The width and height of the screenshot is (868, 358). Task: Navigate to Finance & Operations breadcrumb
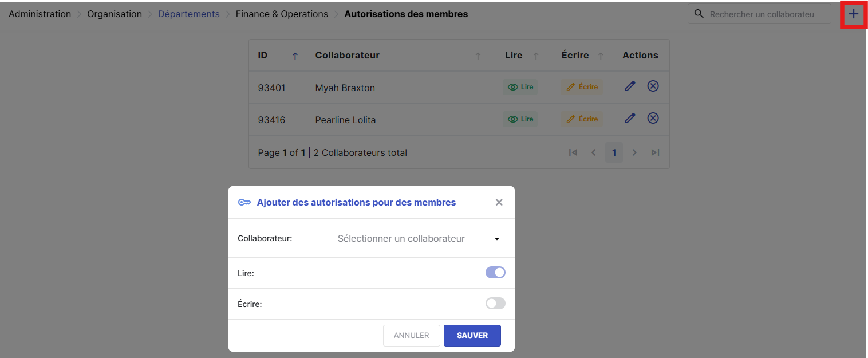[282, 14]
